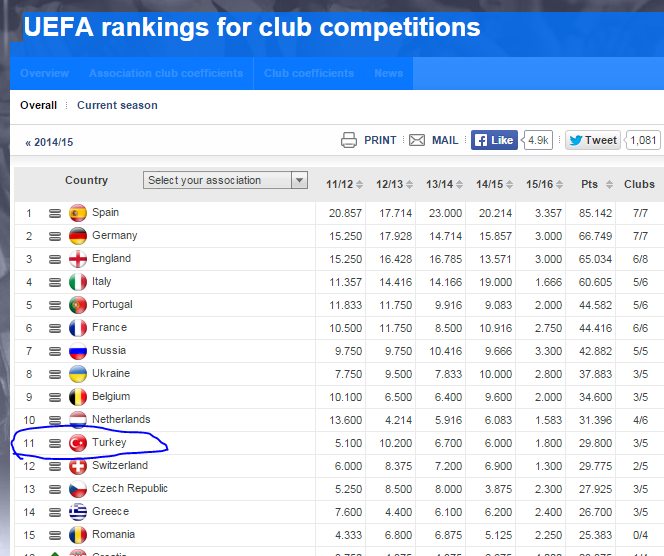
Task: Open the News menu item
Action: (388, 73)
